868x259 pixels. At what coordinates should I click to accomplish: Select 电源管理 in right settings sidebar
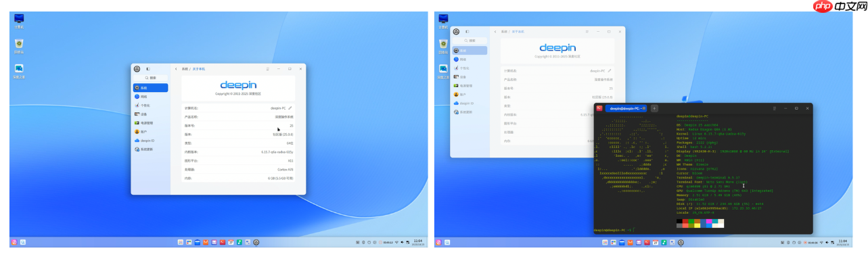(470, 85)
